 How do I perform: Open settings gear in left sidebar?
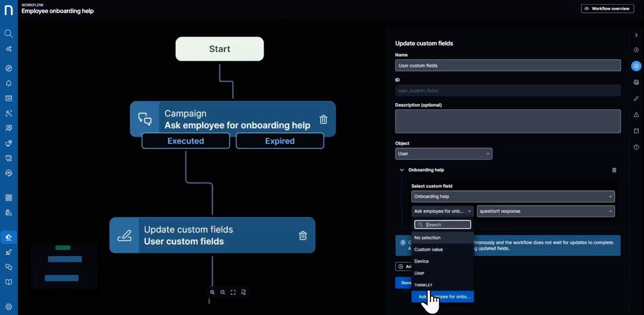pyautogui.click(x=9, y=306)
